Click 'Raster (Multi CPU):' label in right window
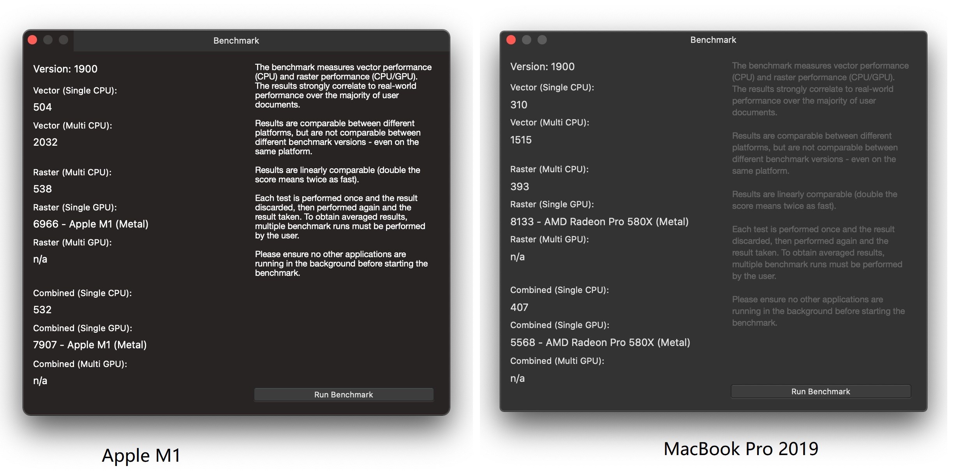 tap(549, 169)
